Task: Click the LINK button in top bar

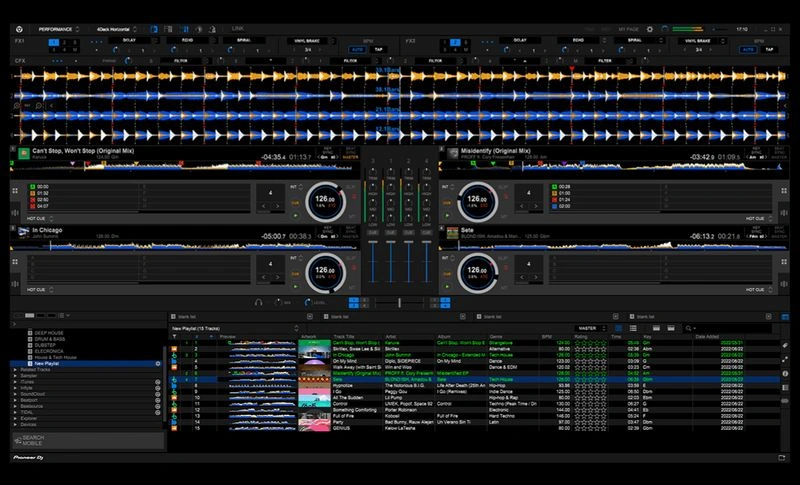Action: point(238,29)
